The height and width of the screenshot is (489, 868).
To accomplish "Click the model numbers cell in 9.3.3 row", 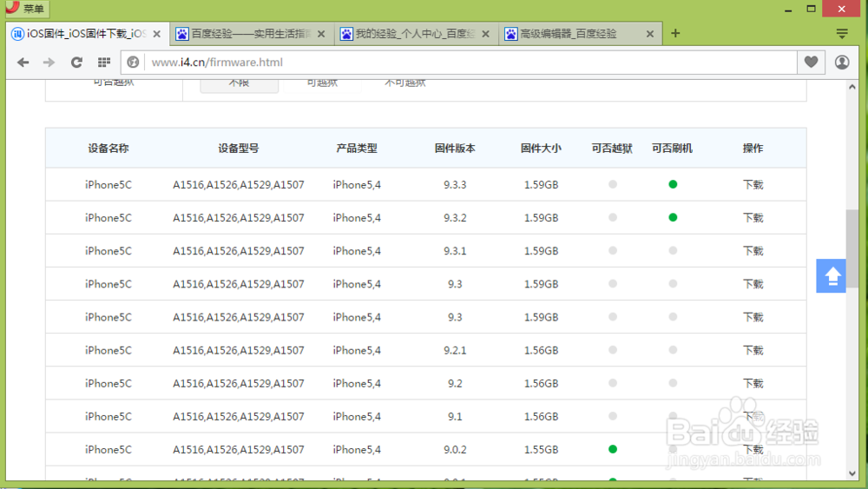I will point(238,185).
